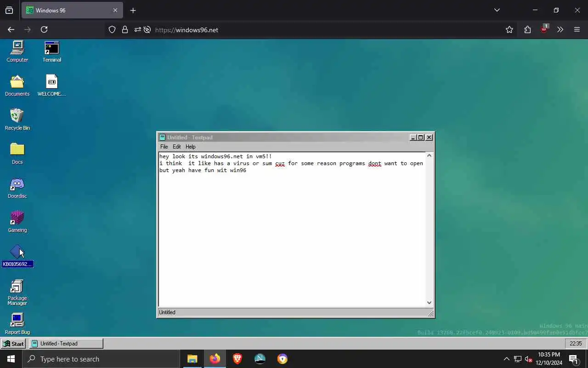Screen dimensions: 588x368
Task: Launch the Report Bug icon
Action: coord(17,324)
